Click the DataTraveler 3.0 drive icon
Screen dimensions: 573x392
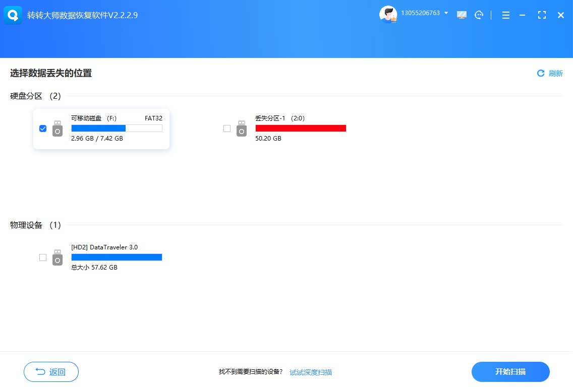58,257
